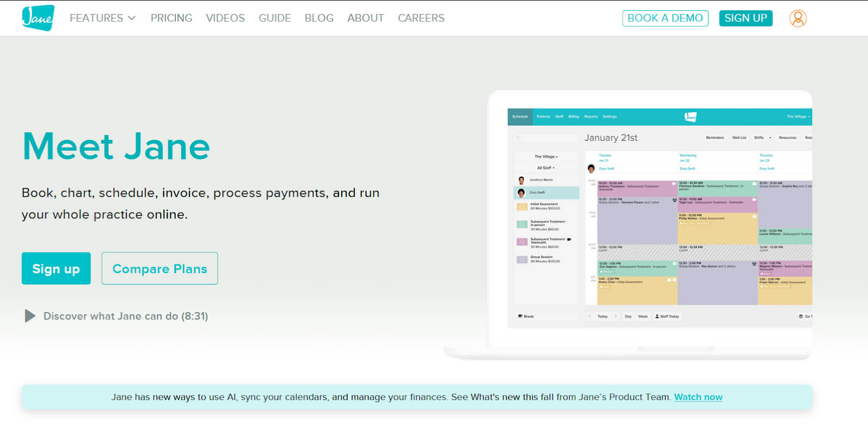Screen dimensions: 868x446
Task: Click pink Subsequent Treatment Telehealth swatch
Action: coord(522,242)
